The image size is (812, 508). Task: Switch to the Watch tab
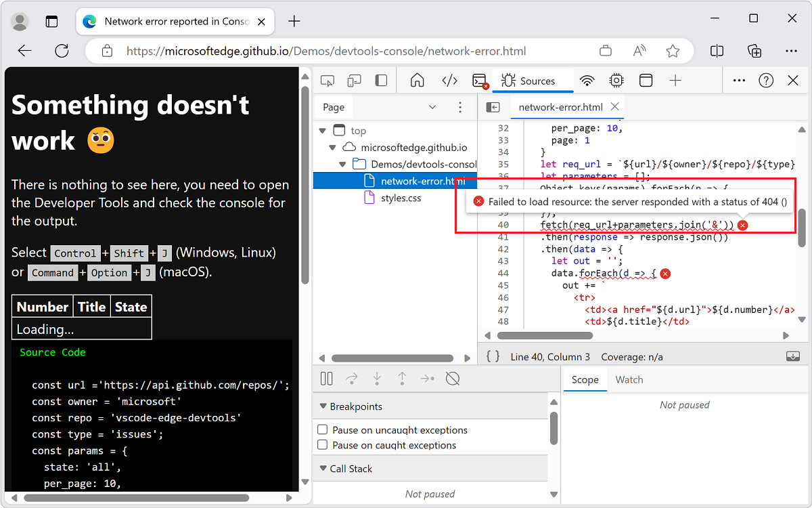click(x=629, y=379)
